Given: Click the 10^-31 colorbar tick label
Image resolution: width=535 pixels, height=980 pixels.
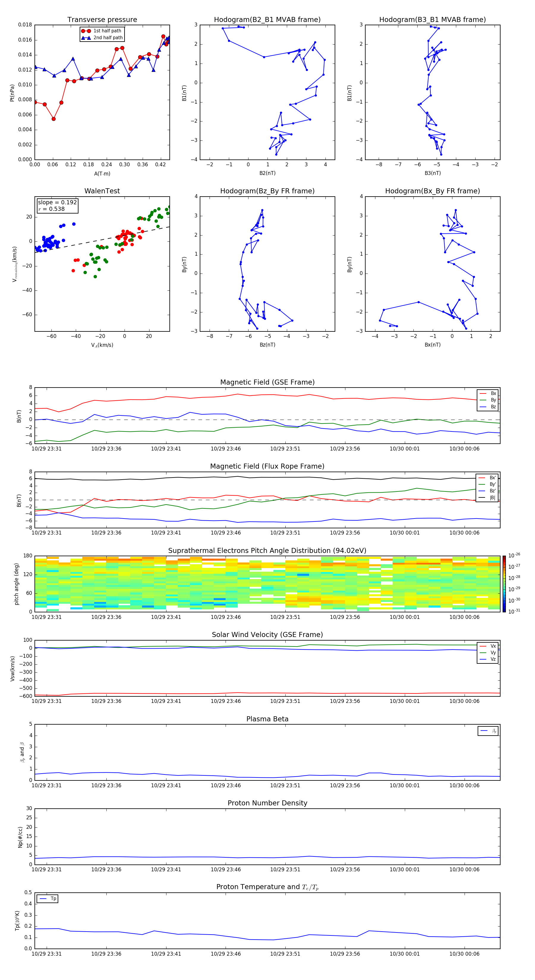Looking at the screenshot, I should [514, 611].
